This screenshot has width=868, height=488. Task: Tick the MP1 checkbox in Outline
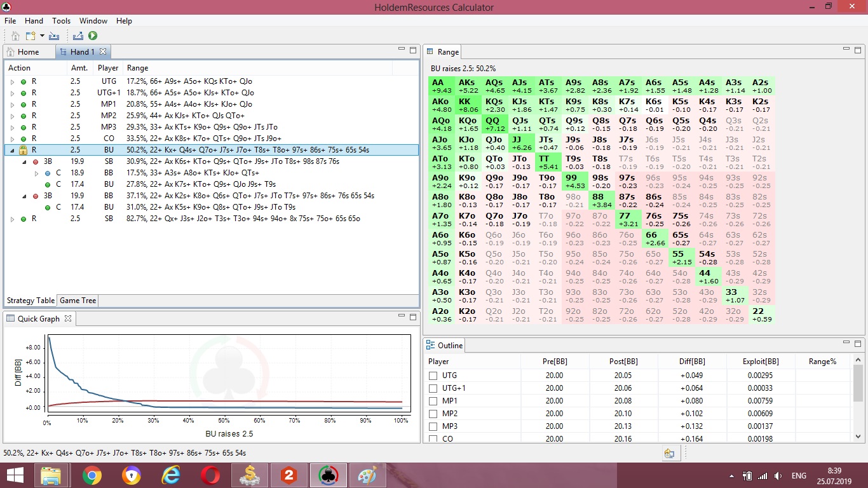click(x=433, y=401)
